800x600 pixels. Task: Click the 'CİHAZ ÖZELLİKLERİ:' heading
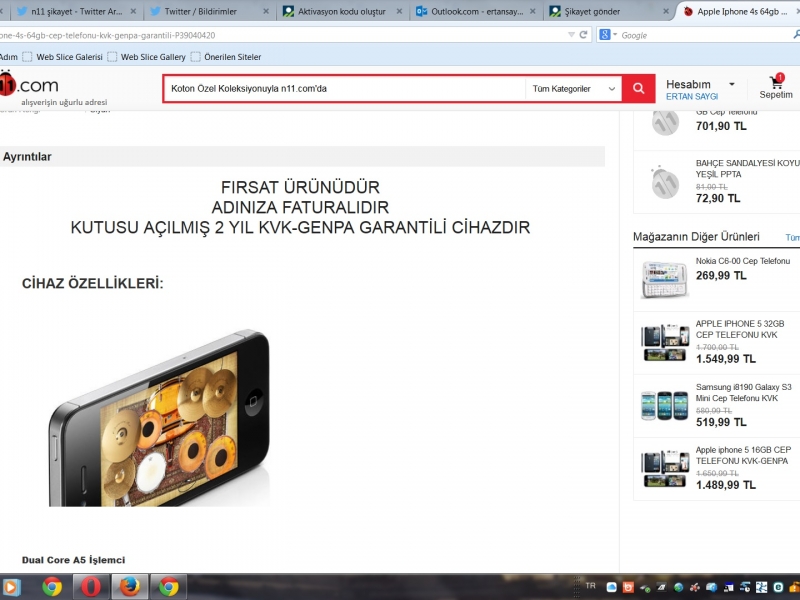tap(92, 283)
